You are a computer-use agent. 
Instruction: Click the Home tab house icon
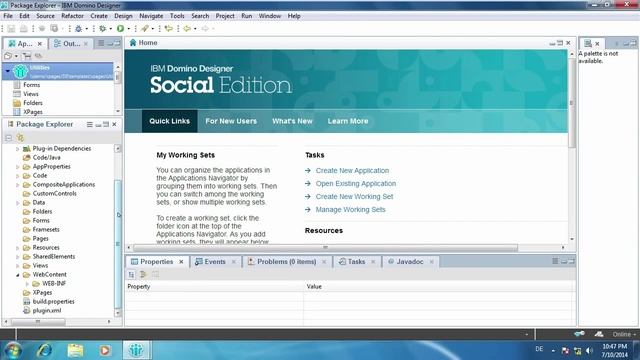pyautogui.click(x=133, y=42)
